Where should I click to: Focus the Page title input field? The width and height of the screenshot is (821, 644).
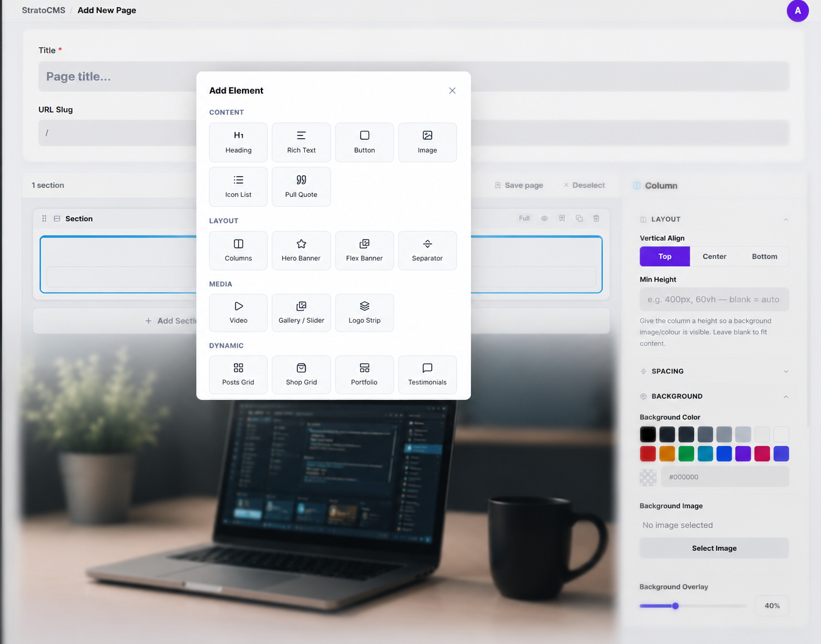pos(414,77)
